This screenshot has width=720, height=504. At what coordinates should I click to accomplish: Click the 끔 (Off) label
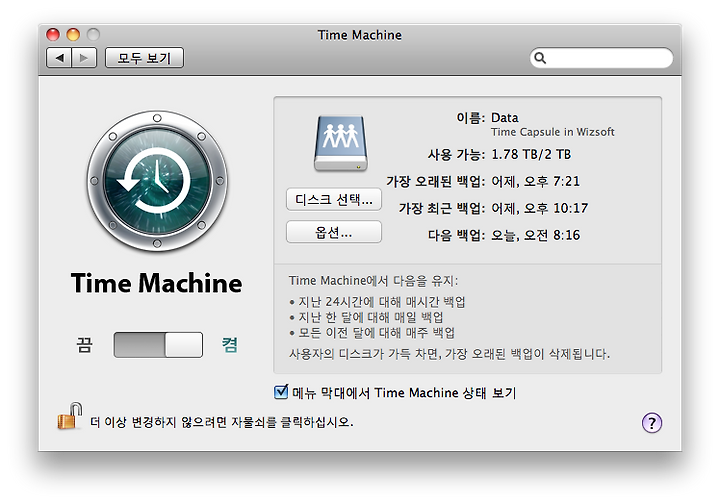(x=84, y=345)
